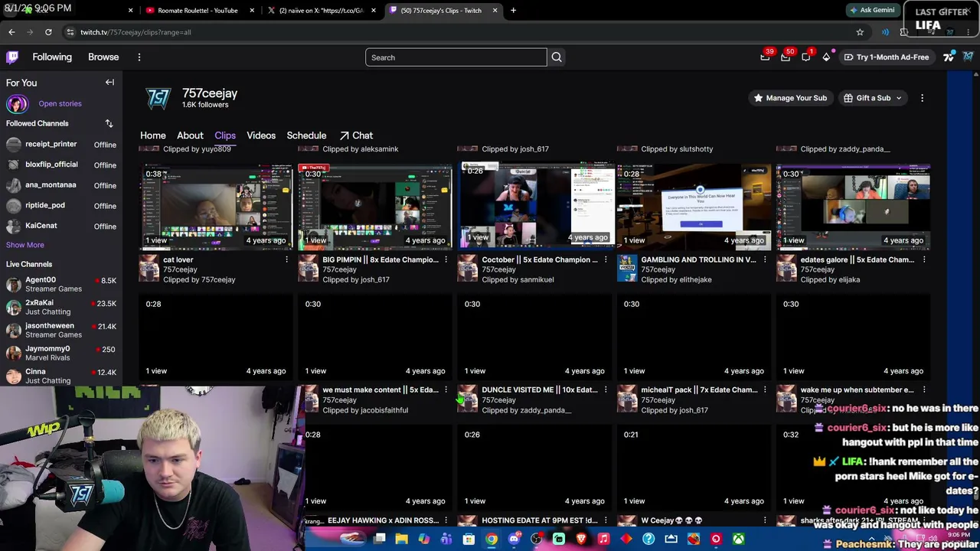Open KaiCenat followed channel

pyautogui.click(x=61, y=226)
